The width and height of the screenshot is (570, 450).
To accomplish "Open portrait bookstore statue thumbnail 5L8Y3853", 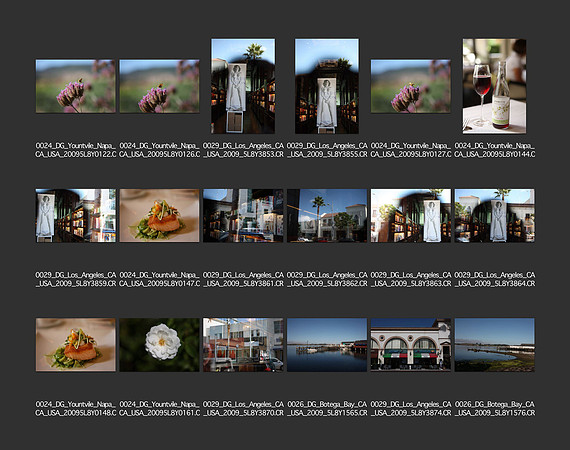I will point(243,86).
